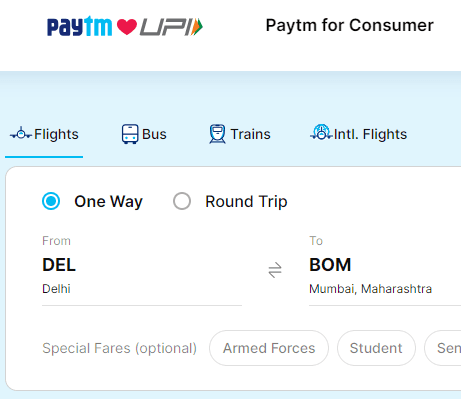Click the Flights tab label
This screenshot has height=399, width=461.
point(56,134)
